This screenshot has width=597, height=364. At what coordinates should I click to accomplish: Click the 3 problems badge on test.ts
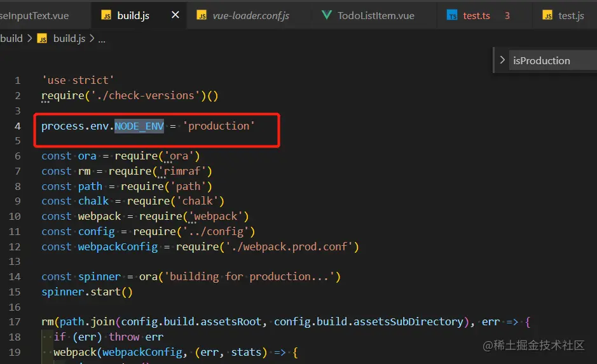507,16
